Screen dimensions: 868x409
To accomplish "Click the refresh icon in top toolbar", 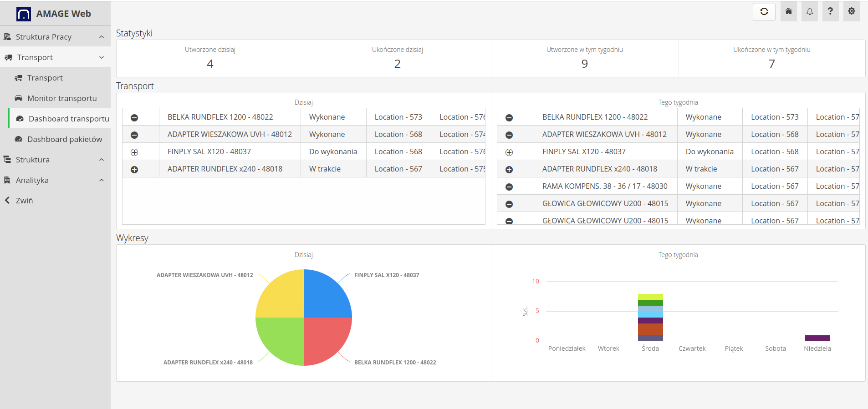I will (764, 12).
